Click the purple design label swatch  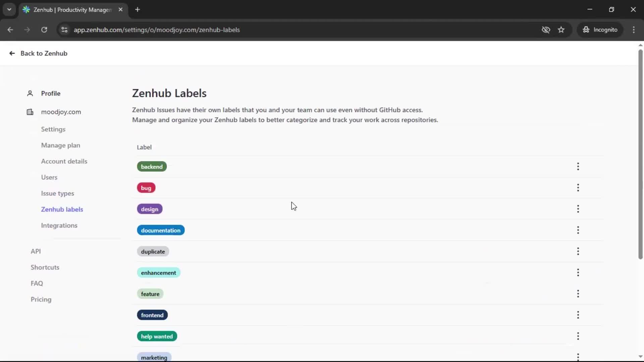(150, 209)
